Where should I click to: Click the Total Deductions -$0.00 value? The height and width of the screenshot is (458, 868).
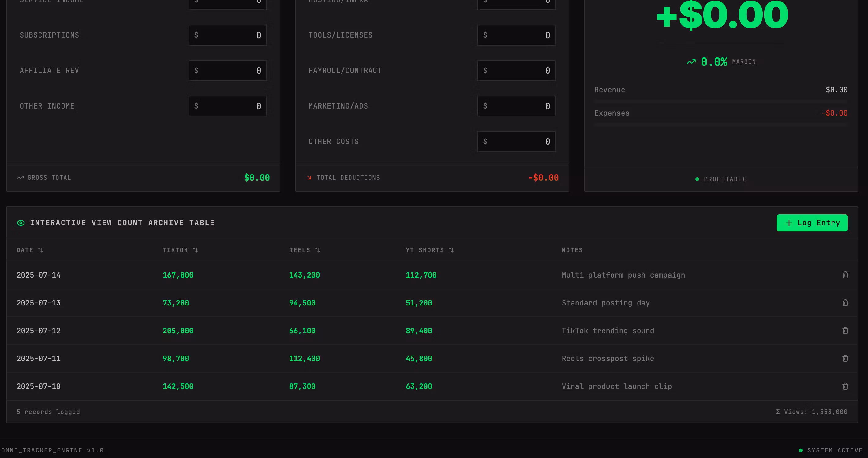coord(543,178)
